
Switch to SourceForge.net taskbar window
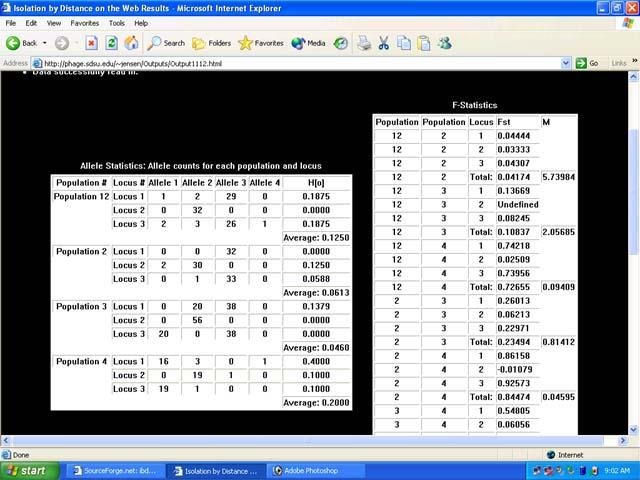pos(115,471)
